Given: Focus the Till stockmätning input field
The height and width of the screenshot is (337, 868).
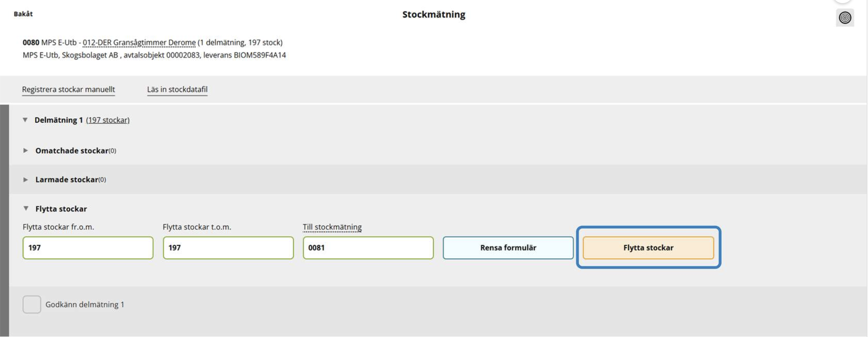Looking at the screenshot, I should [x=368, y=248].
